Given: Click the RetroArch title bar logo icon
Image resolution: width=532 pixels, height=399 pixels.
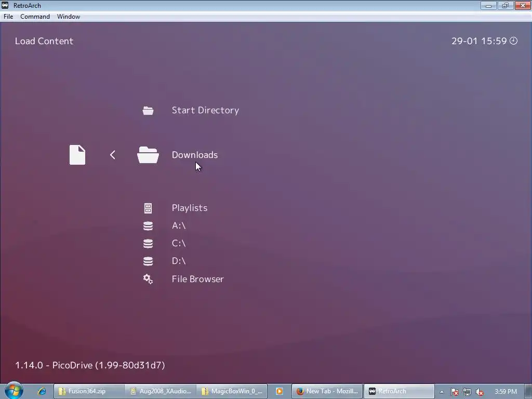Looking at the screenshot, I should pyautogui.click(x=5, y=5).
